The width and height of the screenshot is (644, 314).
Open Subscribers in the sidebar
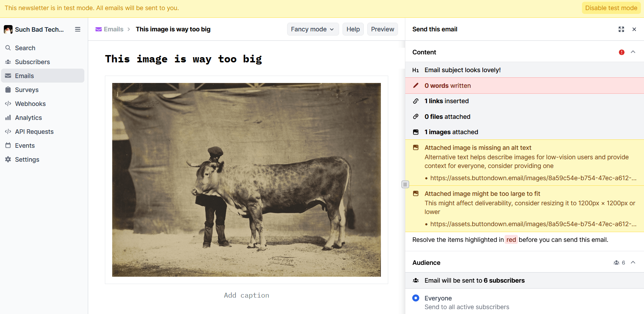coord(32,62)
